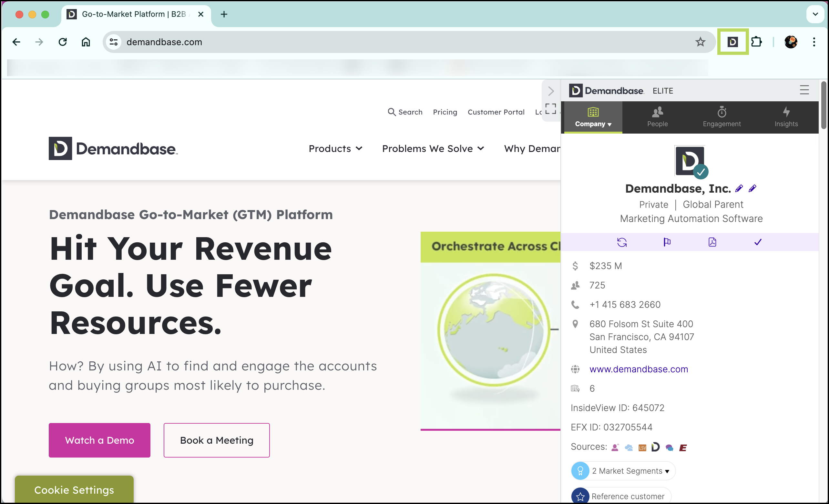Reload the page
The width and height of the screenshot is (829, 504).
(63, 42)
